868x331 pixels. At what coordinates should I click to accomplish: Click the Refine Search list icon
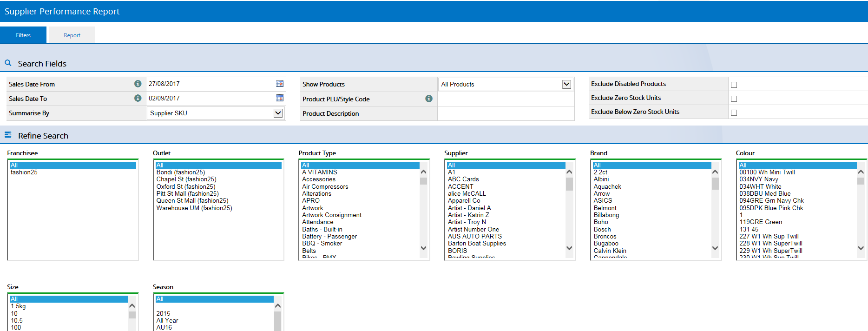coord(8,135)
